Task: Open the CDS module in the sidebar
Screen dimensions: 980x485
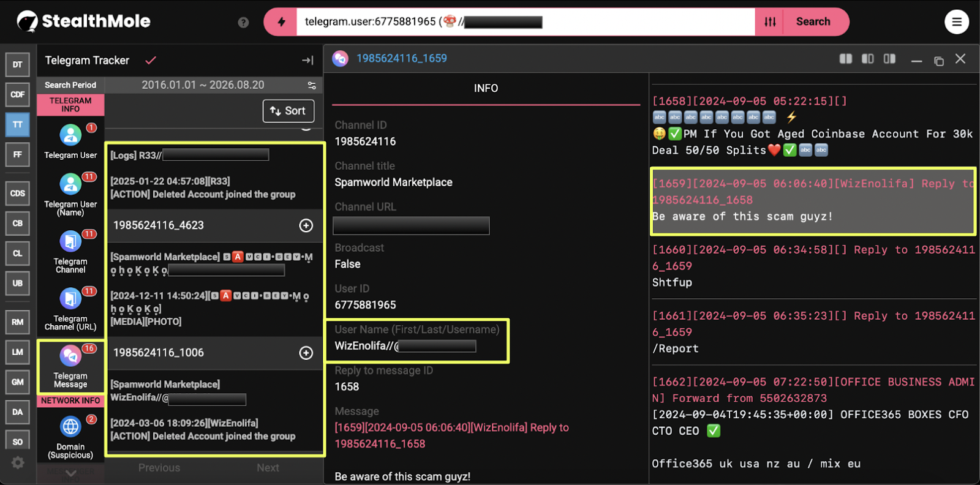Action: point(18,194)
